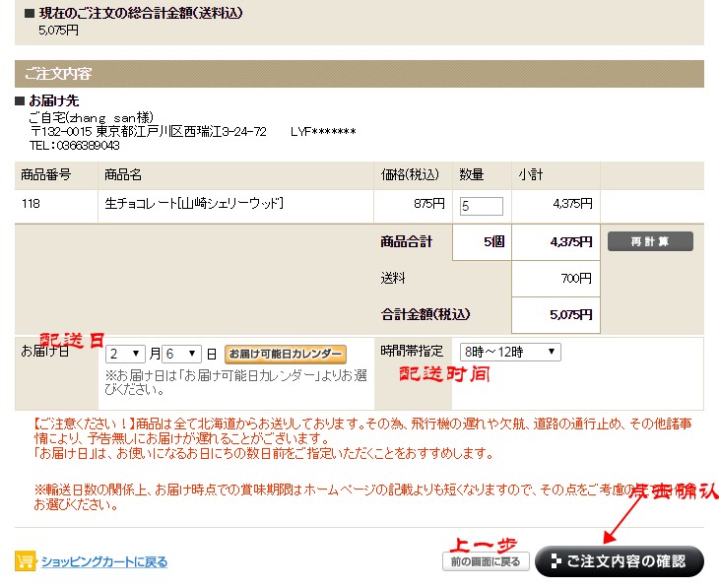Click the 数量 column header
The height and width of the screenshot is (588, 719).
pyautogui.click(x=472, y=175)
